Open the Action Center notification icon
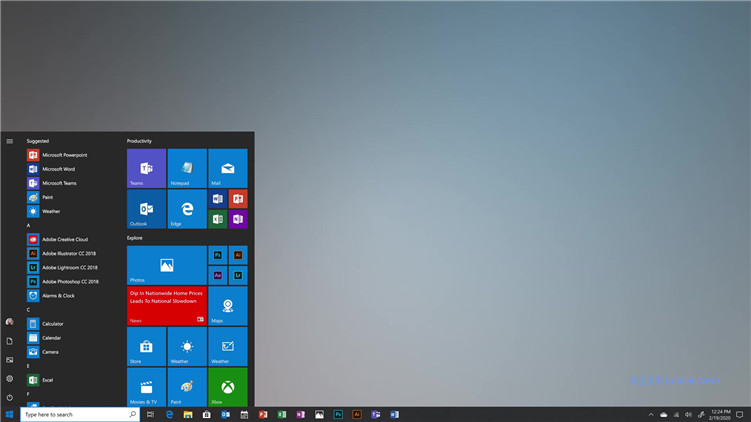Viewport: 751px width, 422px height. [740, 415]
